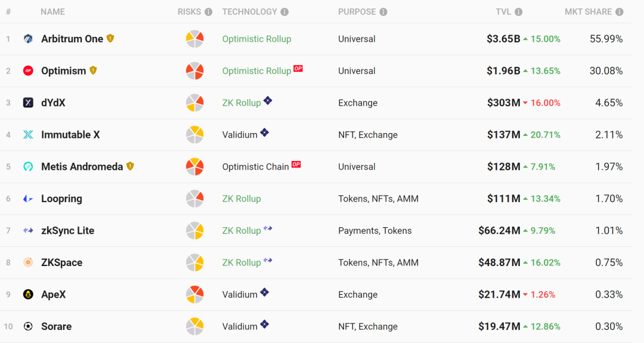Click the RISKS column info icon

209,12
